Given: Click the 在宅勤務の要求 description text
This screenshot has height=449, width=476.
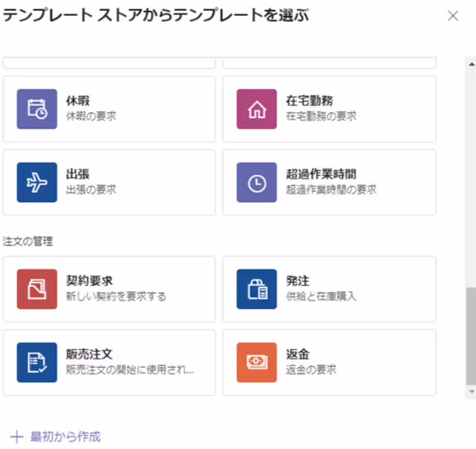Looking at the screenshot, I should [x=321, y=117].
